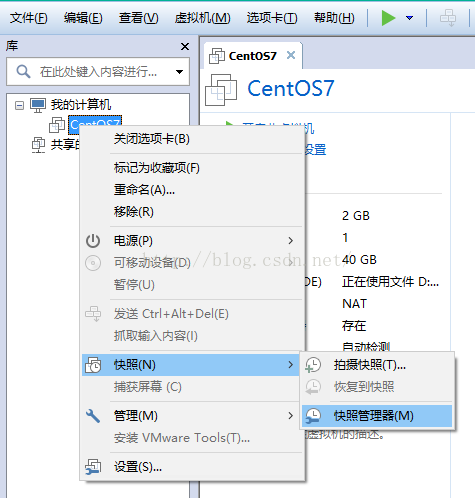The image size is (475, 498).
Task: Click the disc icon beside 可移动设备(D)
Action: (x=93, y=263)
